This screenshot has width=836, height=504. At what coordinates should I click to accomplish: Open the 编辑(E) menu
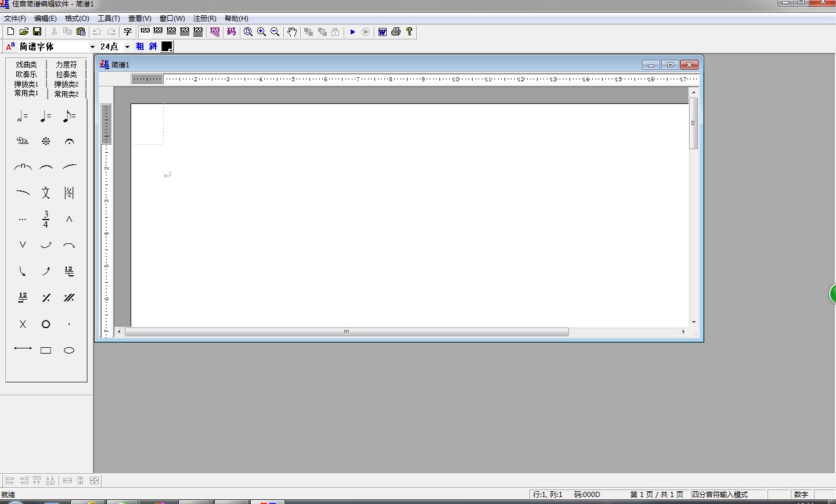point(45,19)
